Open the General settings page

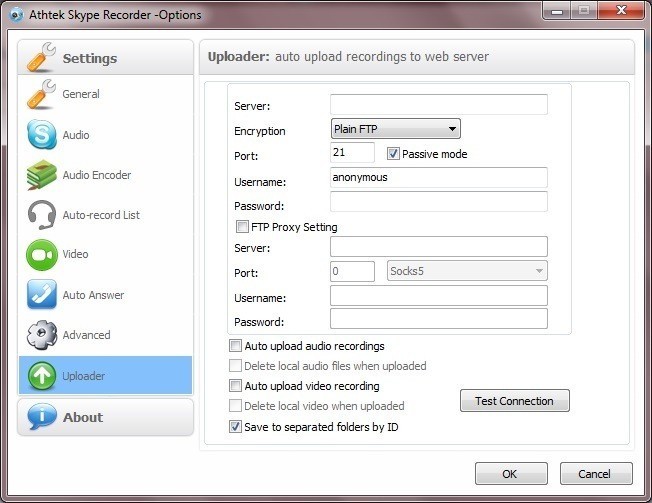click(105, 94)
